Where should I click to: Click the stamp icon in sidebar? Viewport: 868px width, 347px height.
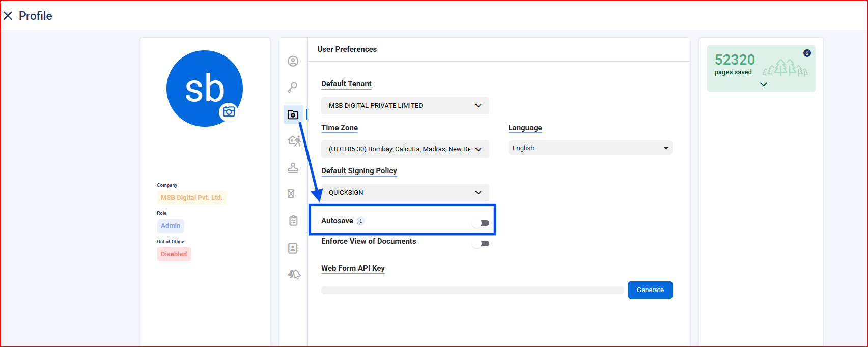[293, 167]
